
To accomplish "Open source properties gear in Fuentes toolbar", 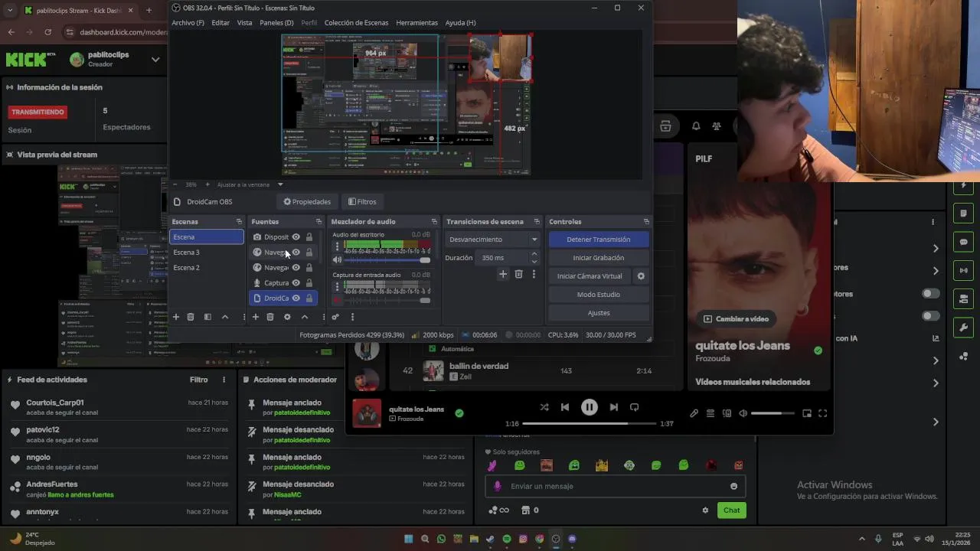I will pos(287,317).
